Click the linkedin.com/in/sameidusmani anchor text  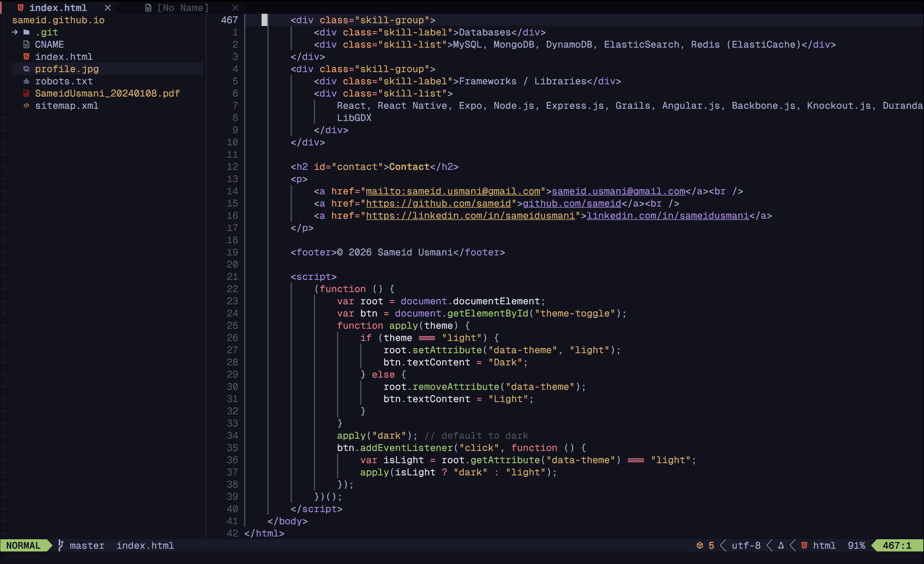tap(668, 216)
